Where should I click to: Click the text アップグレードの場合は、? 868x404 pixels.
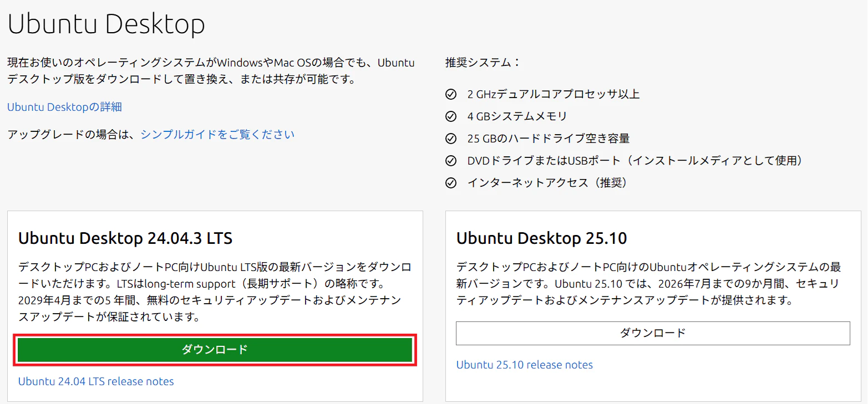pyautogui.click(x=72, y=134)
